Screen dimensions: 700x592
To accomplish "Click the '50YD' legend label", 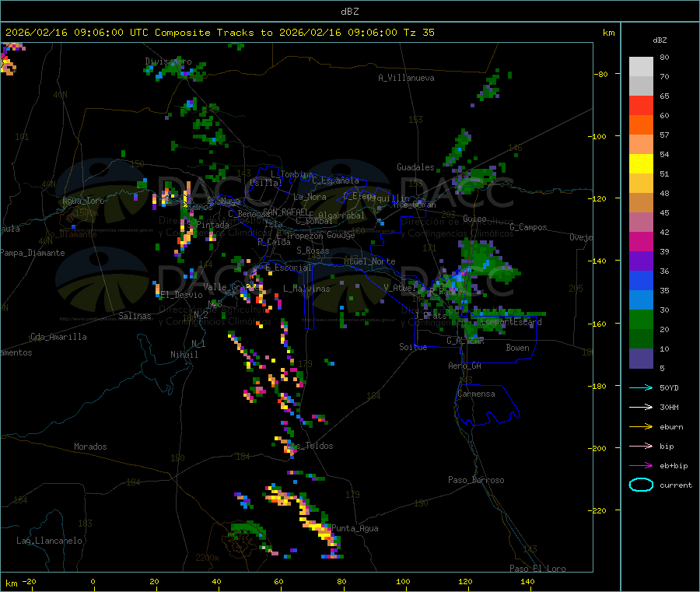I will pos(669,387).
